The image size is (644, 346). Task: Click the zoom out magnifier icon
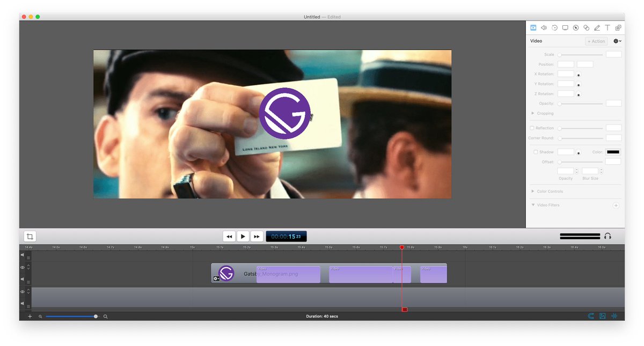40,316
